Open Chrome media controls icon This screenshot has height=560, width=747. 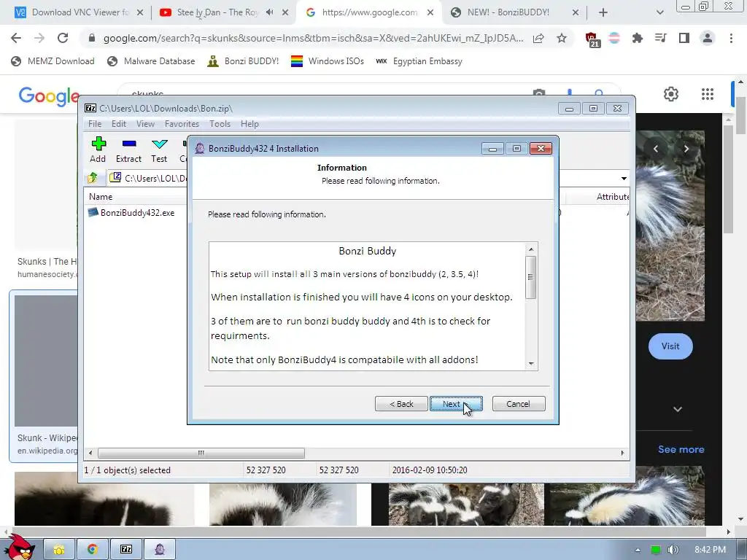(660, 38)
